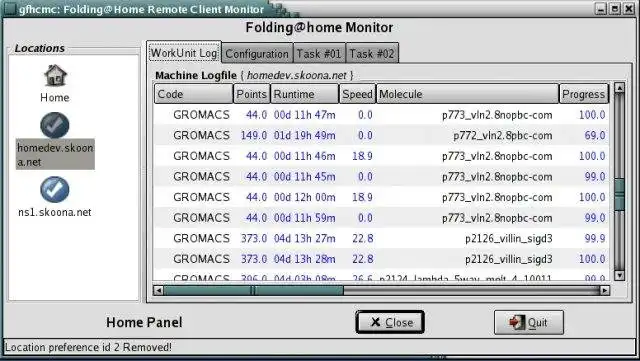Open the Task #02 tab
Screen dimensions: 640x361
(372, 53)
